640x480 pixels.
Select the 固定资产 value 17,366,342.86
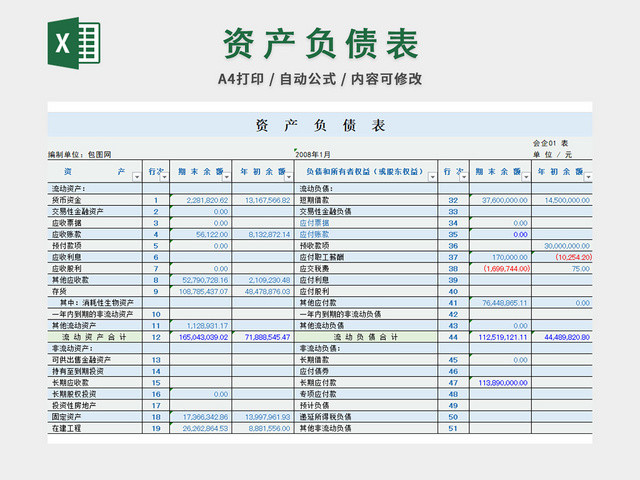[x=205, y=417]
